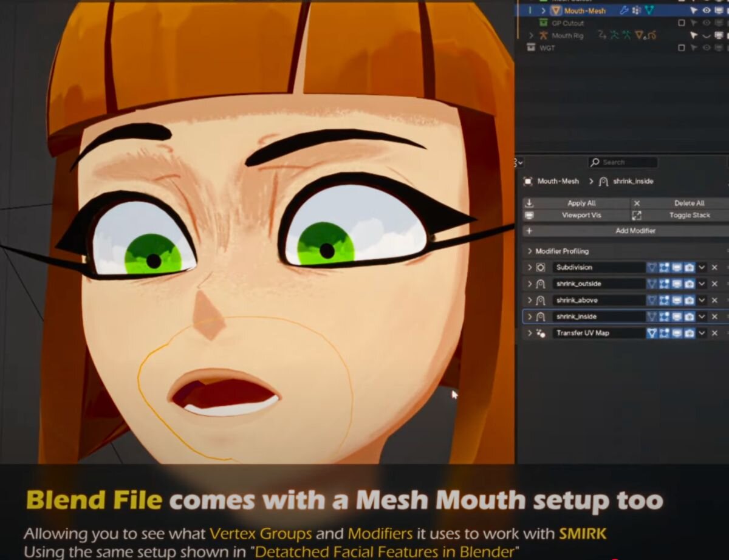Click the Transfer UV Map modifier icon
The width and height of the screenshot is (729, 560).
point(541,333)
